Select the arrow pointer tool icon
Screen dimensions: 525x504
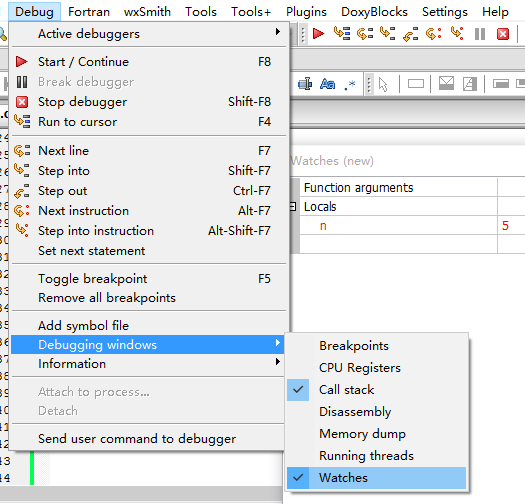pyautogui.click(x=383, y=84)
